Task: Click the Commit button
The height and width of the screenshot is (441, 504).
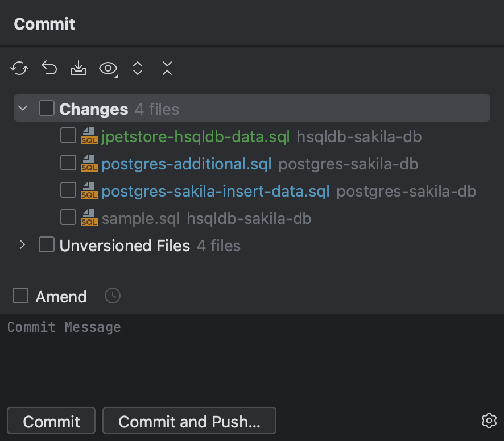Action: click(51, 421)
